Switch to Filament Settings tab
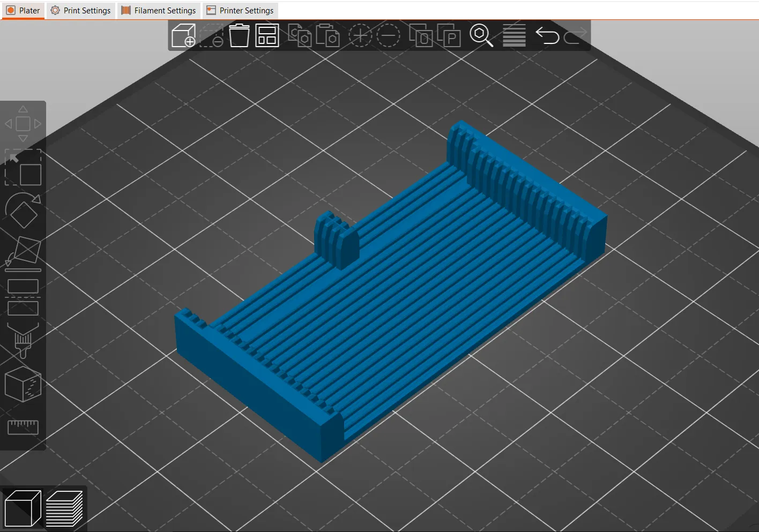The height and width of the screenshot is (532, 759). 159,11
